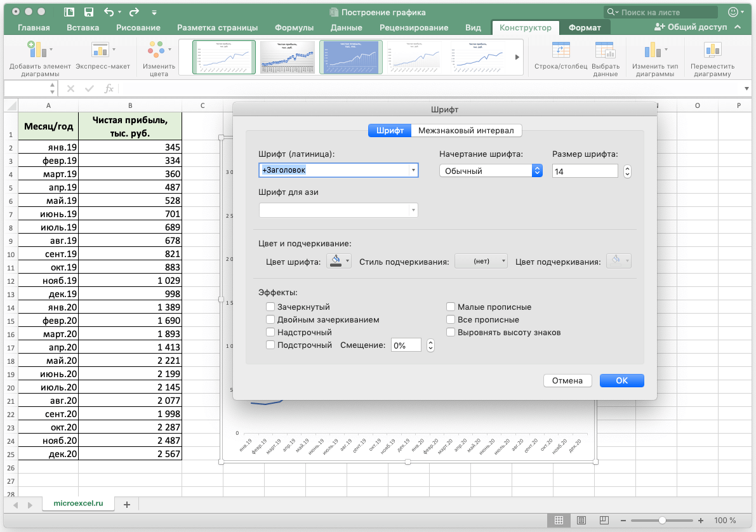Open Шрифт (латиница) font dropdown arrow

coord(413,170)
